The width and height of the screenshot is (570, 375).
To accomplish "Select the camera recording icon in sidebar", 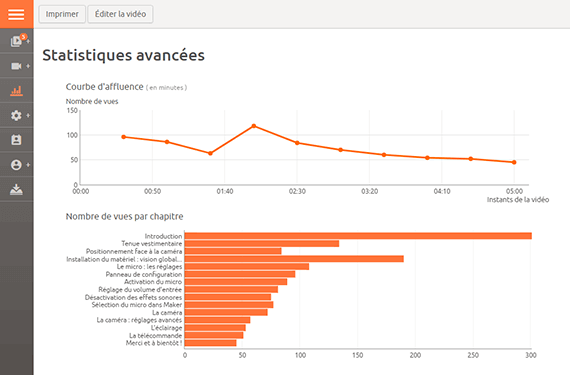I will coord(16,66).
